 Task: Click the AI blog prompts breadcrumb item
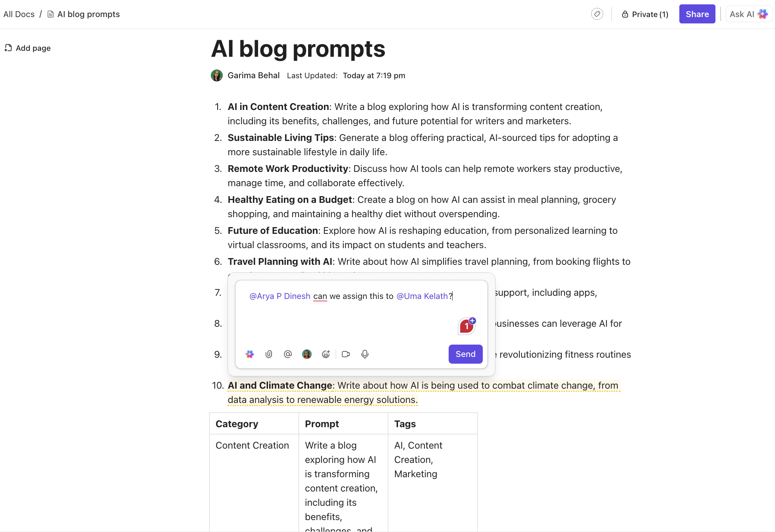(88, 14)
